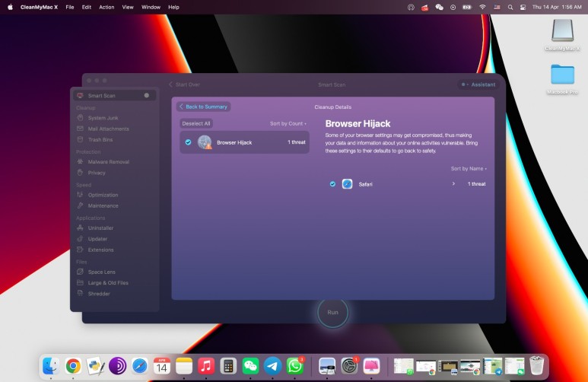Click the Deselect All button
The image size is (588, 382).
pos(196,123)
